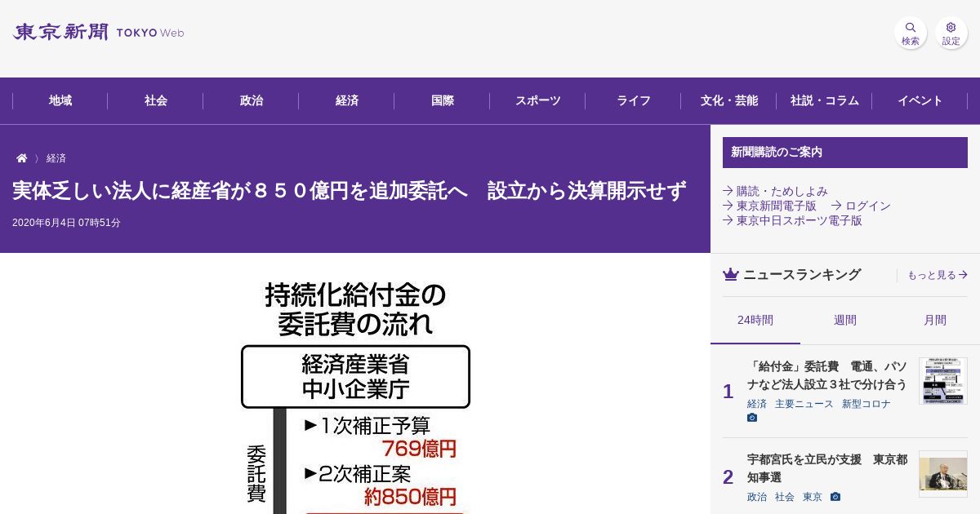
Task: Open the 経済 navigation menu
Action: pyautogui.click(x=347, y=101)
